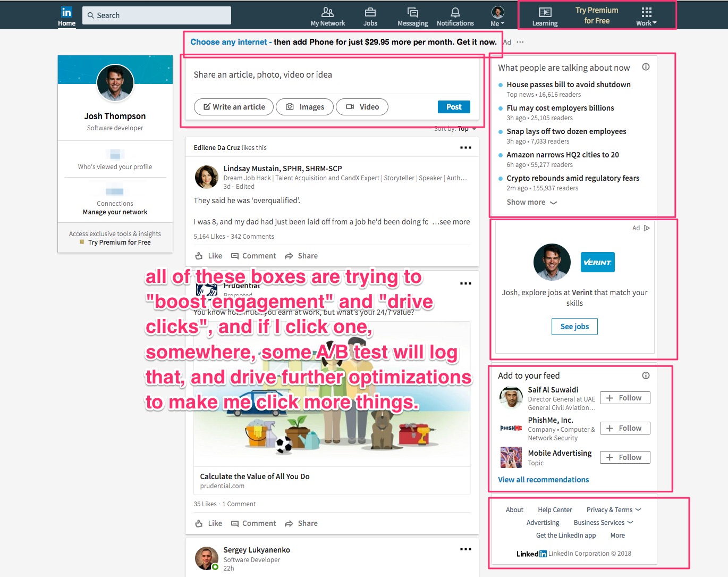Viewport: 728px width, 577px height.
Task: Open the options menu on the Prudential post
Action: coord(465,283)
